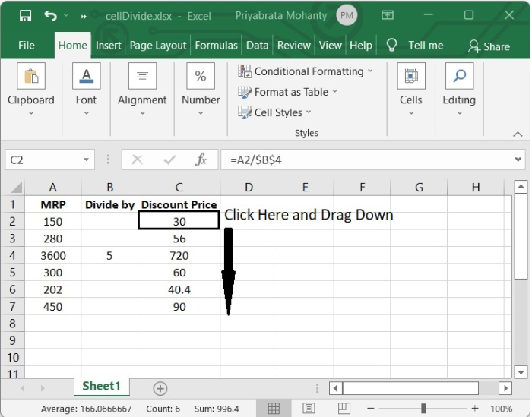
Task: Click the Insert Function fx icon
Action: click(201, 160)
